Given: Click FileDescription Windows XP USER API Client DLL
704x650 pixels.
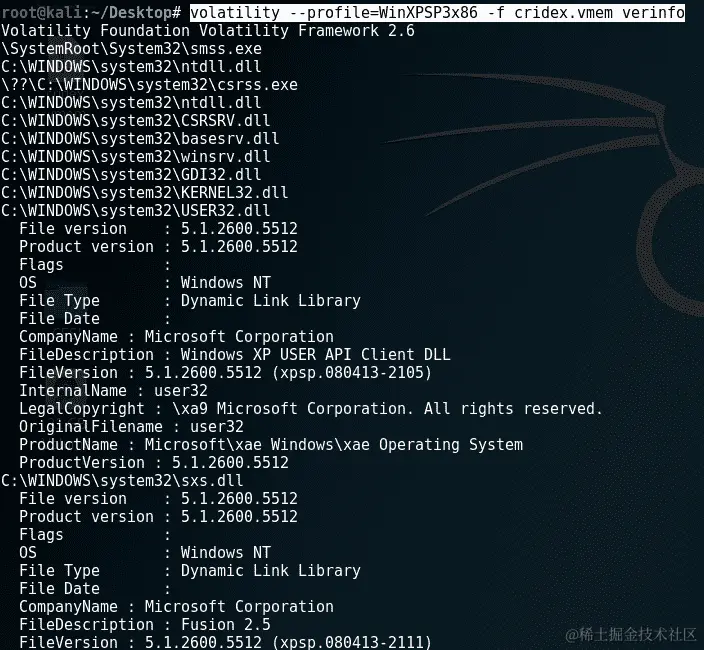Looking at the screenshot, I should click(x=235, y=354).
